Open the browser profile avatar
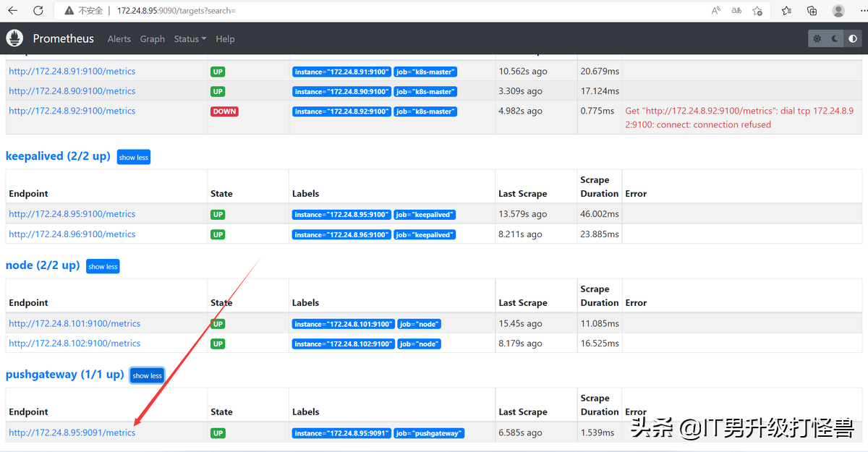868x452 pixels. pyautogui.click(x=838, y=11)
